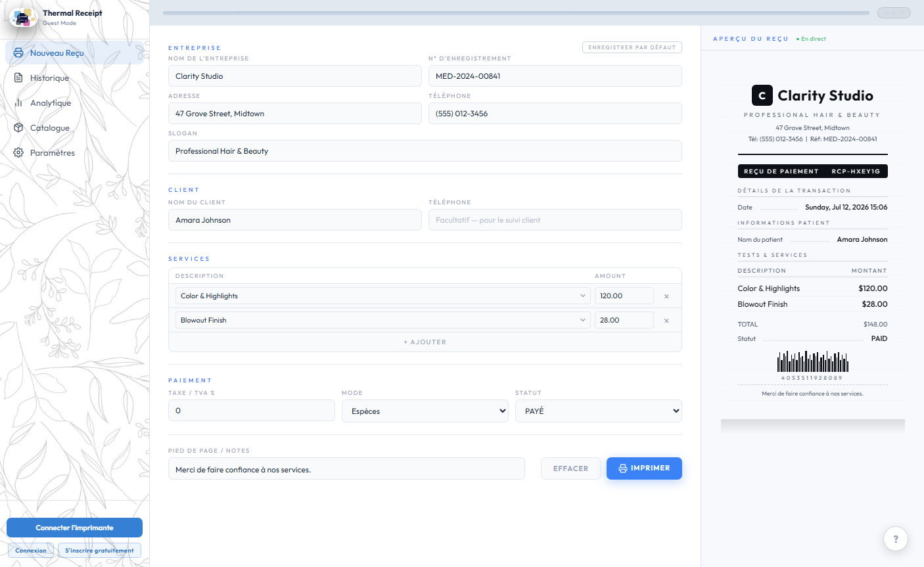Click the $28.00 amount in receipt preview
The width and height of the screenshot is (924, 567).
[875, 304]
